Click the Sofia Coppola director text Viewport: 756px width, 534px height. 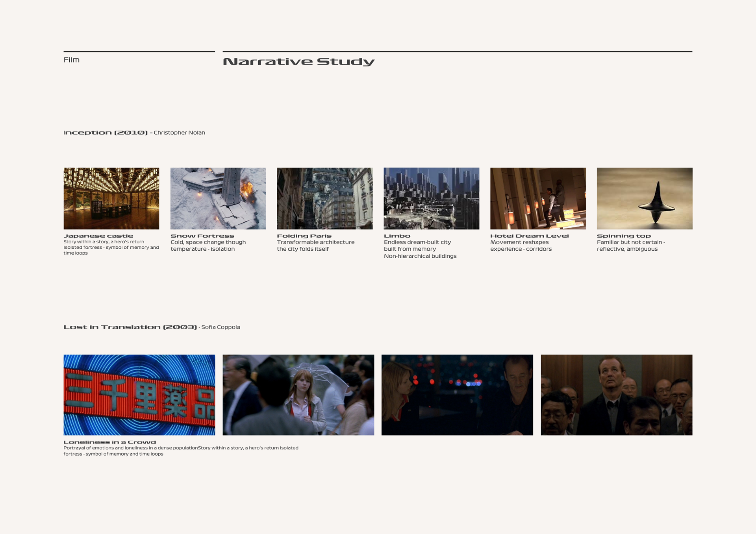click(x=220, y=327)
